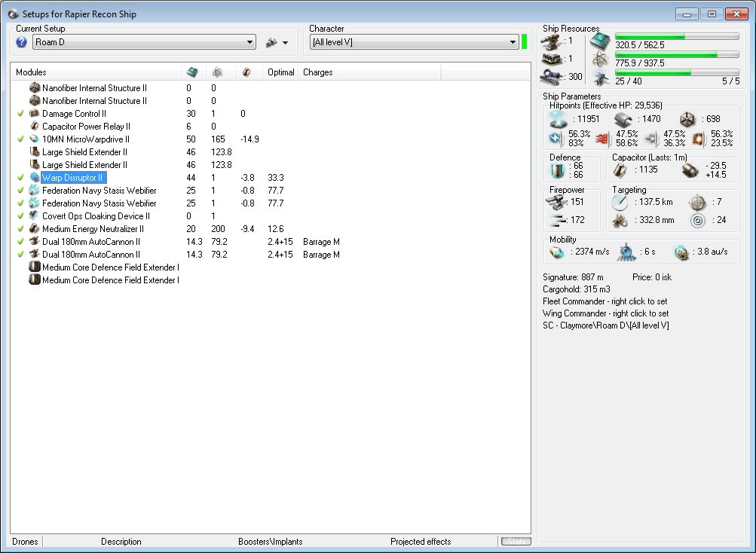This screenshot has width=756, height=553.
Task: Click the align time icon showing 6 s
Action: pyautogui.click(x=626, y=252)
